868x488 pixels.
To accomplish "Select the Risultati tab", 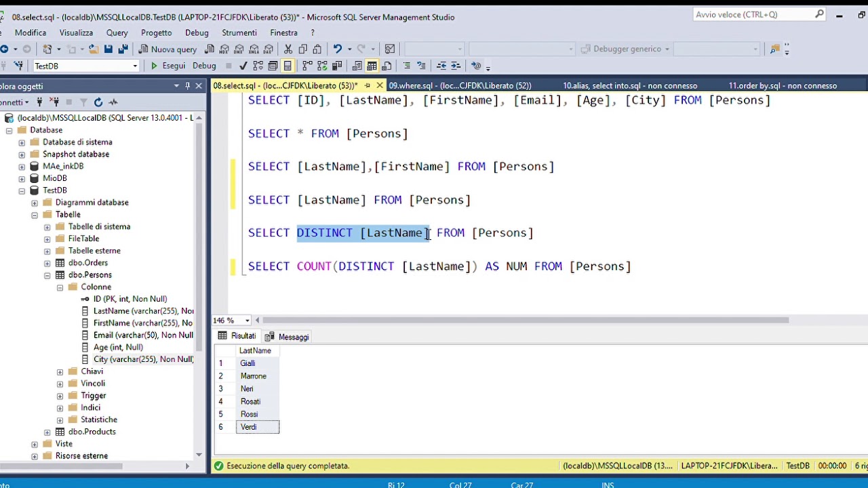I will click(237, 336).
